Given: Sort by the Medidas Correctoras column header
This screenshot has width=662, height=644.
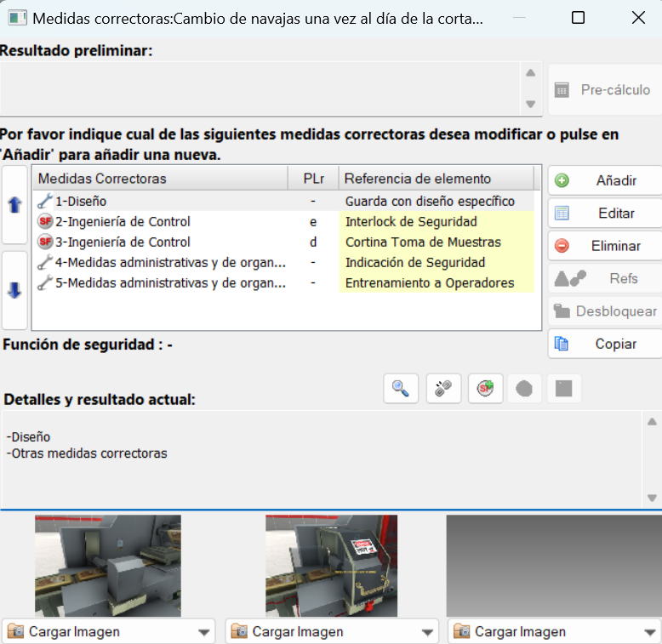Looking at the screenshot, I should [161, 179].
